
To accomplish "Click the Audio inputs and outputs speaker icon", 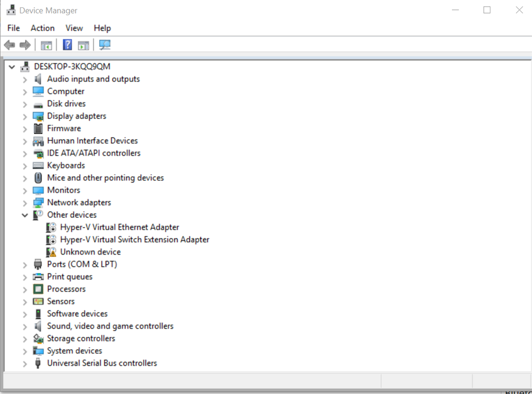I will [38, 79].
